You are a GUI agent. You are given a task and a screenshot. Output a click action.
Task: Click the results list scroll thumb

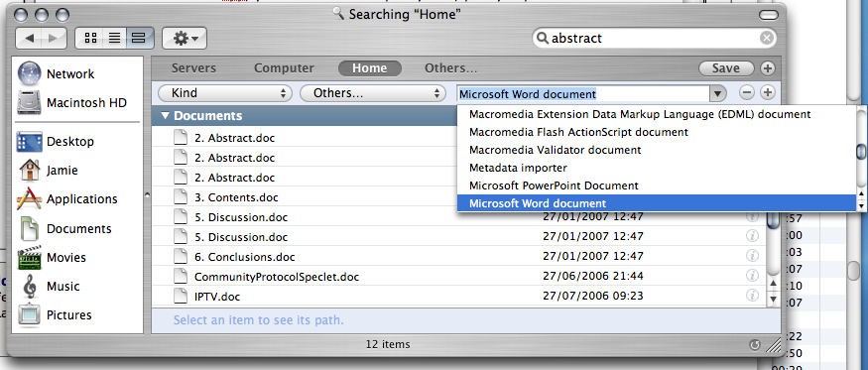774,220
